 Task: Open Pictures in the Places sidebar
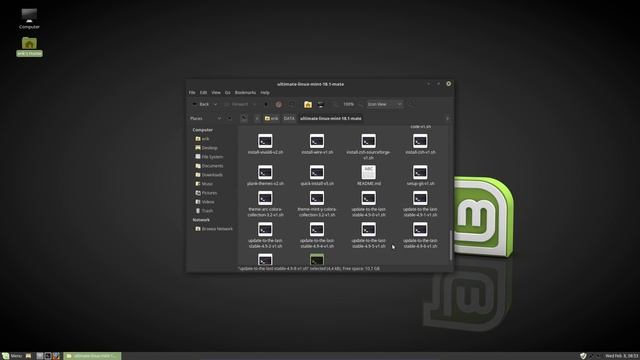tap(206, 193)
